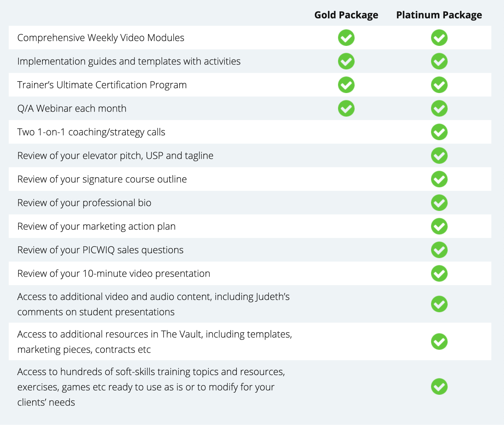This screenshot has height=425, width=504.
Task: Click Gold checkmark for Comprehensive Weekly Video Modules
Action: click(346, 38)
